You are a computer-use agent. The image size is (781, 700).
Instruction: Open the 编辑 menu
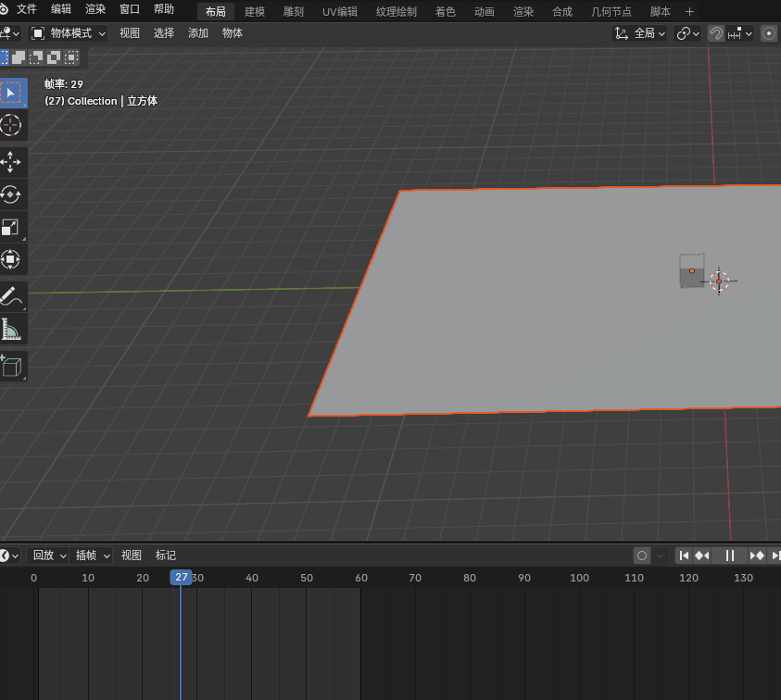pos(61,9)
